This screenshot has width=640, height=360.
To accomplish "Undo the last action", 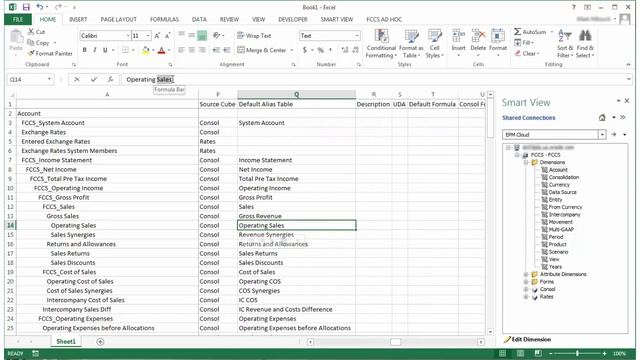I will [x=39, y=7].
